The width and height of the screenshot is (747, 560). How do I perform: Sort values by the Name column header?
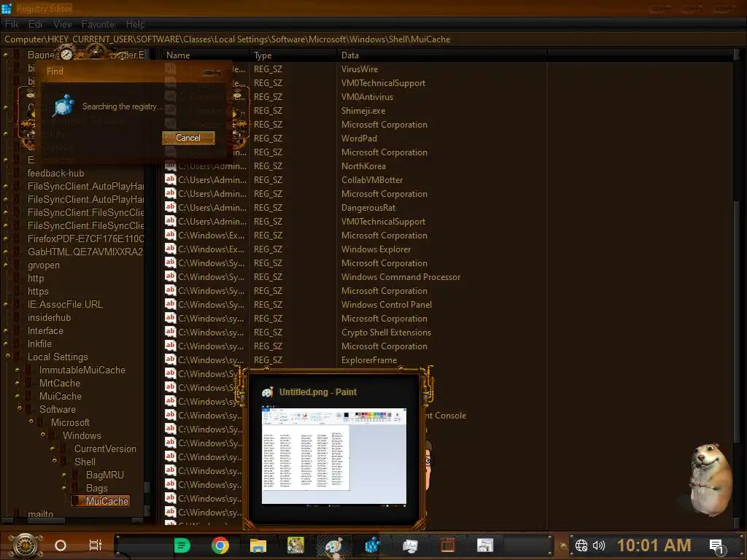pos(205,55)
